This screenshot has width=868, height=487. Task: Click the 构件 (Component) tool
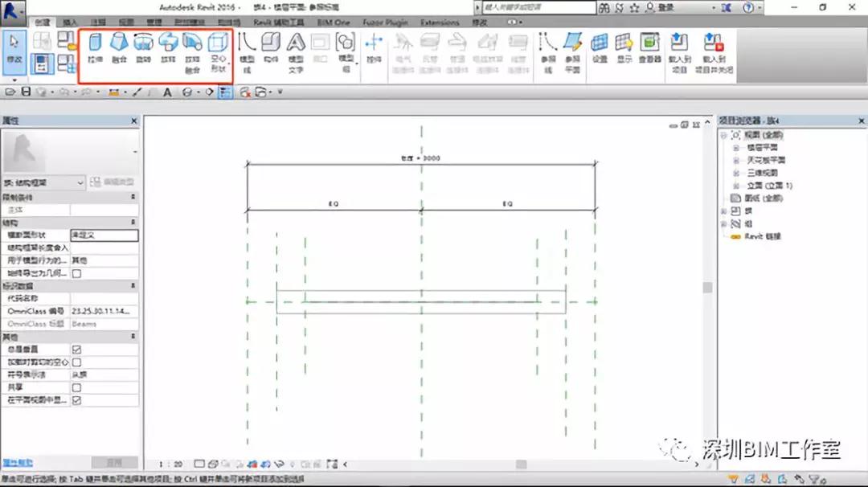[271, 47]
